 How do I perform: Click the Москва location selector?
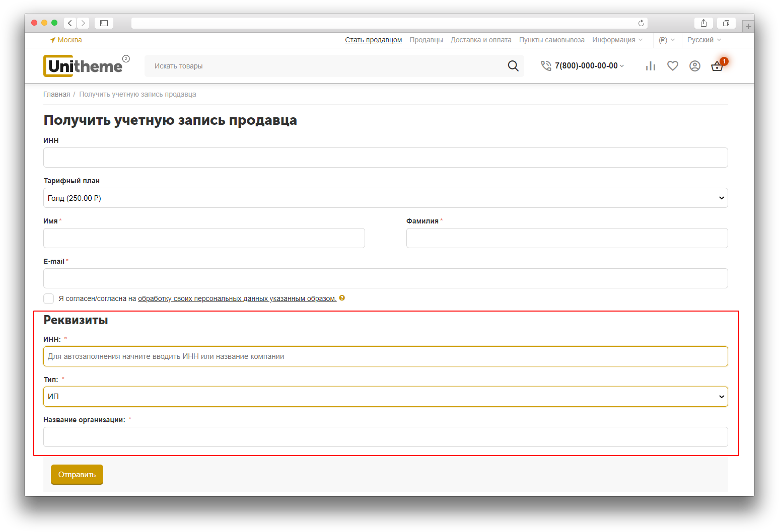coord(66,40)
